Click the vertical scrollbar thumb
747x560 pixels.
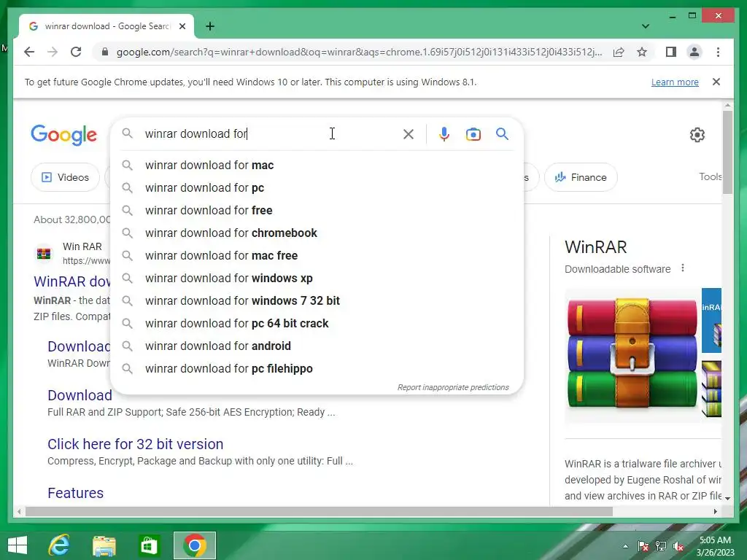(x=727, y=152)
